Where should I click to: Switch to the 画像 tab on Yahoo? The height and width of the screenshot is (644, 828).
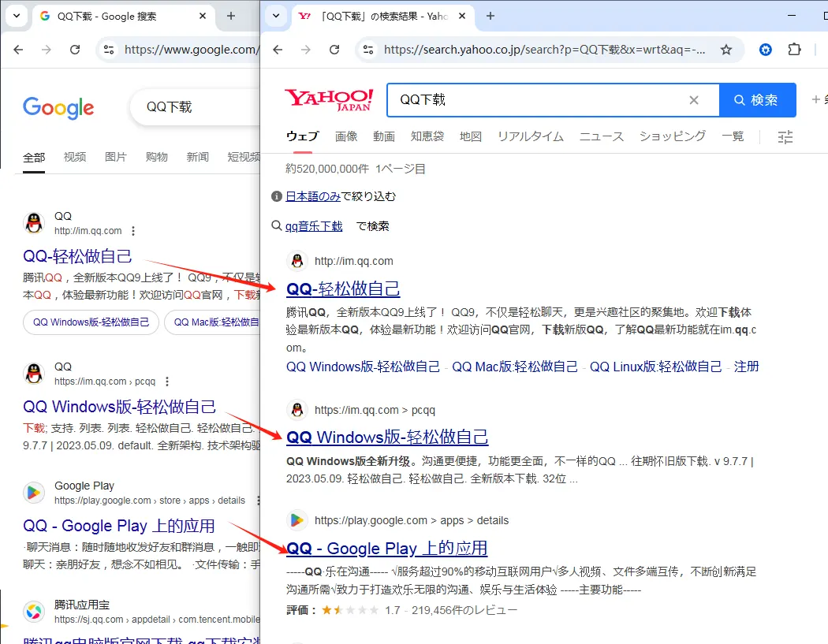tap(346, 136)
